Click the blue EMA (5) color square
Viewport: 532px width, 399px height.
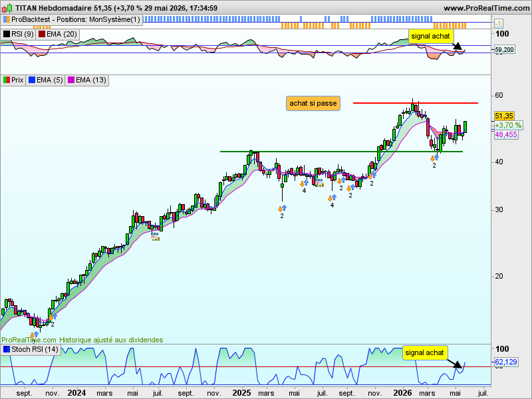coord(32,80)
